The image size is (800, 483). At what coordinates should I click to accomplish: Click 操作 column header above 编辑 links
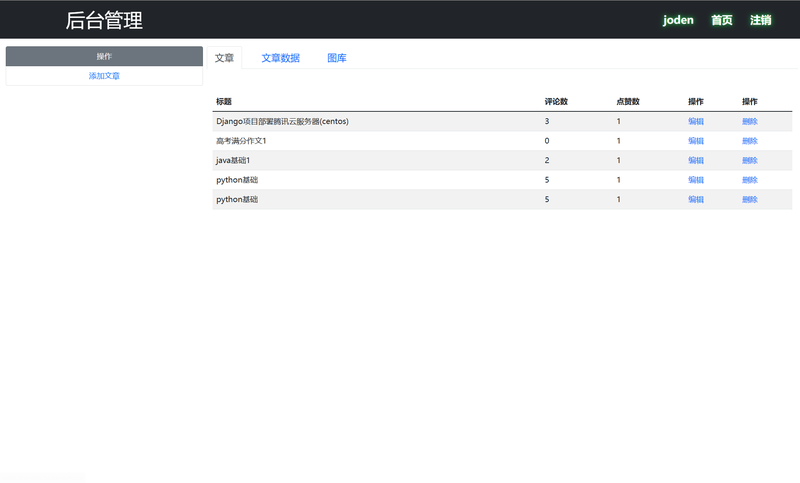pos(695,101)
